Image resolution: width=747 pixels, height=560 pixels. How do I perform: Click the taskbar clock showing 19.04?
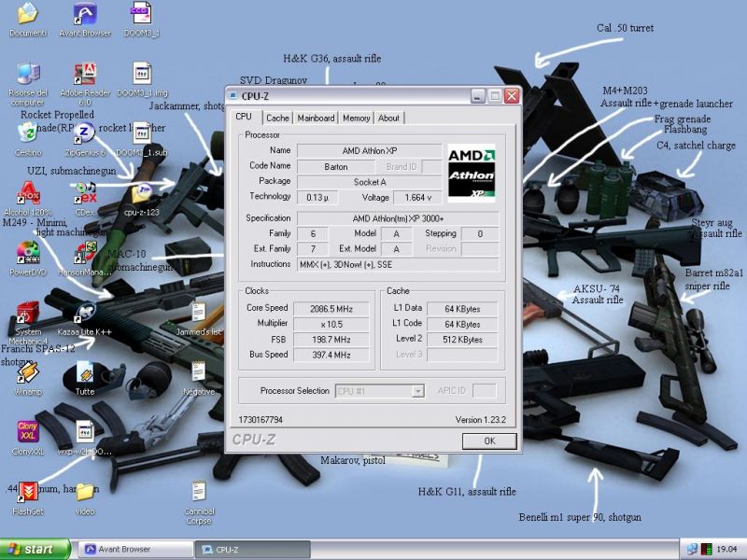coord(726,550)
